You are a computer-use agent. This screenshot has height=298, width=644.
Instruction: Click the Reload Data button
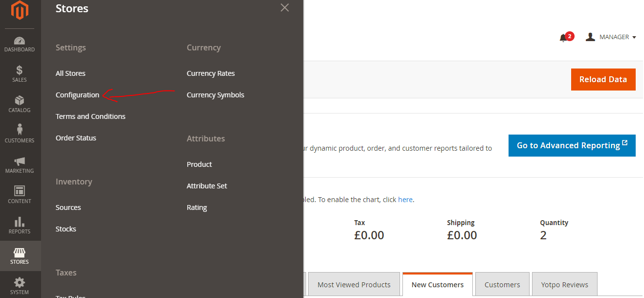[603, 79]
